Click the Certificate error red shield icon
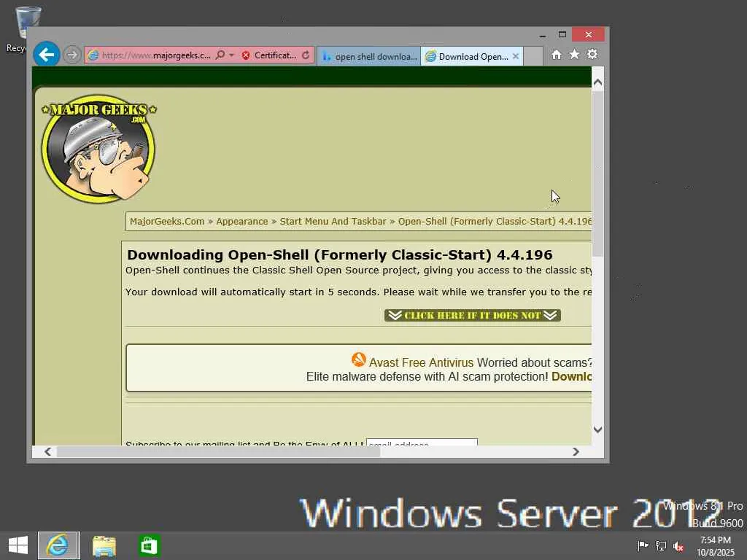This screenshot has height=560, width=747. pos(246,55)
